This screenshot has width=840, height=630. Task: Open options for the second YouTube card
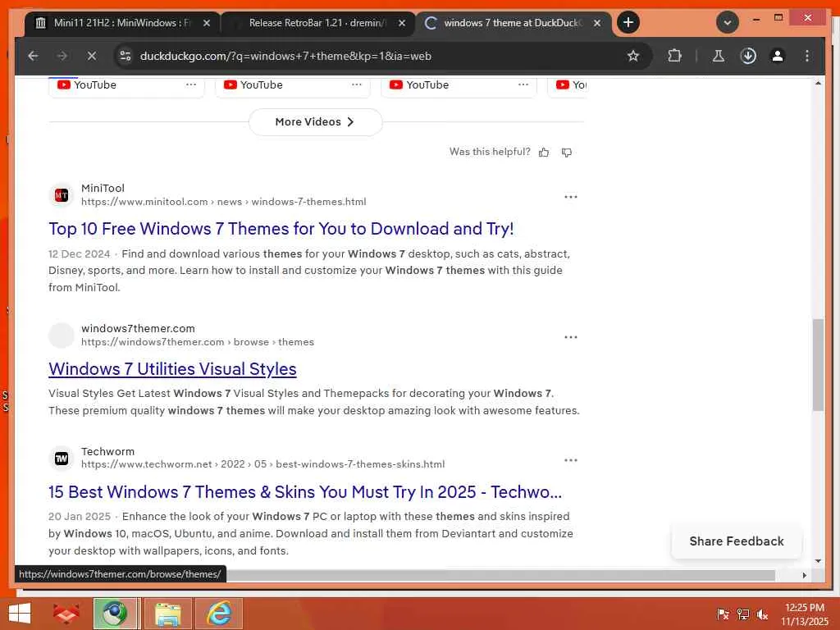(x=357, y=84)
